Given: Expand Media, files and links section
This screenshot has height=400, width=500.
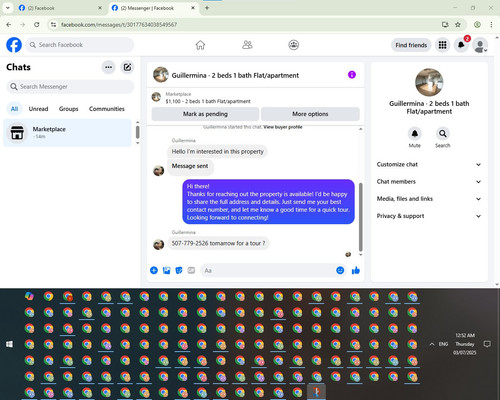Looking at the screenshot, I should click(x=429, y=199).
